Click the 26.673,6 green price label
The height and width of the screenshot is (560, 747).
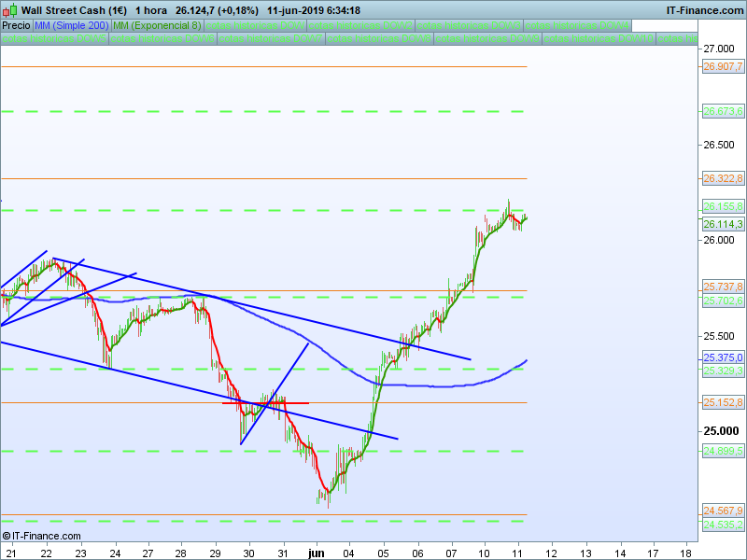[723, 111]
